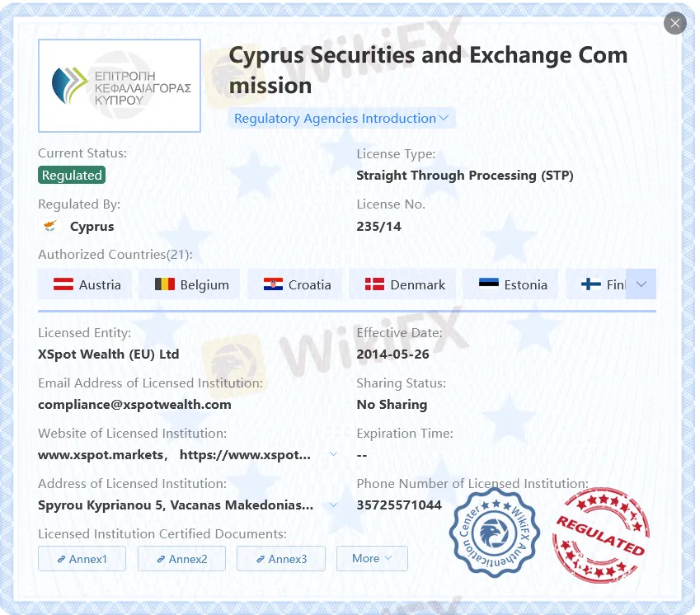The height and width of the screenshot is (615, 700).
Task: Open the Annex2 certified document
Action: click(181, 559)
